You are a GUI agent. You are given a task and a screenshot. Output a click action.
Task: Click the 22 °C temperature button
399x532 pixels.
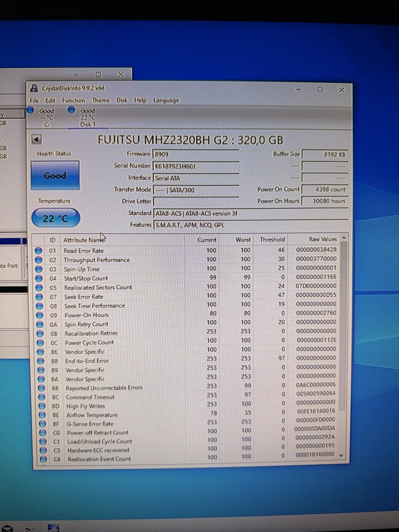point(56,218)
